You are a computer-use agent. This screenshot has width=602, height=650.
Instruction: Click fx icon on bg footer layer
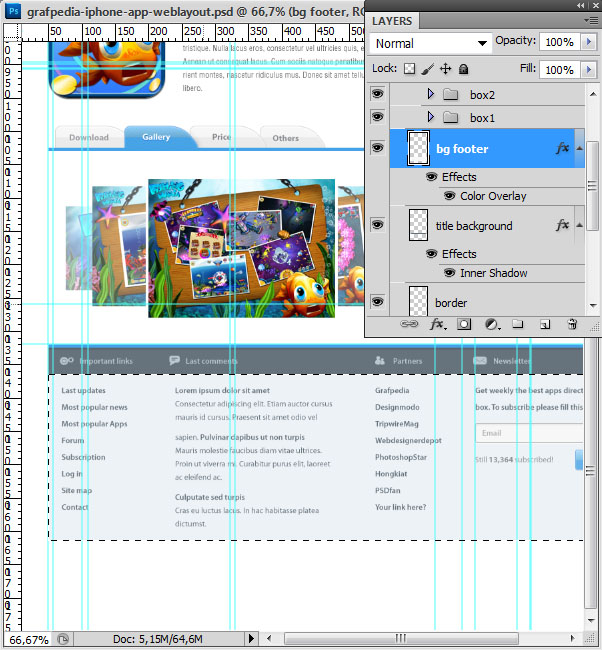(x=562, y=148)
